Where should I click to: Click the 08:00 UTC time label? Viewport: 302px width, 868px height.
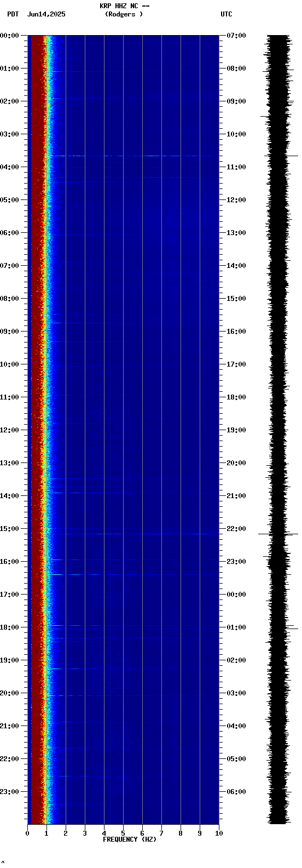[x=236, y=68]
